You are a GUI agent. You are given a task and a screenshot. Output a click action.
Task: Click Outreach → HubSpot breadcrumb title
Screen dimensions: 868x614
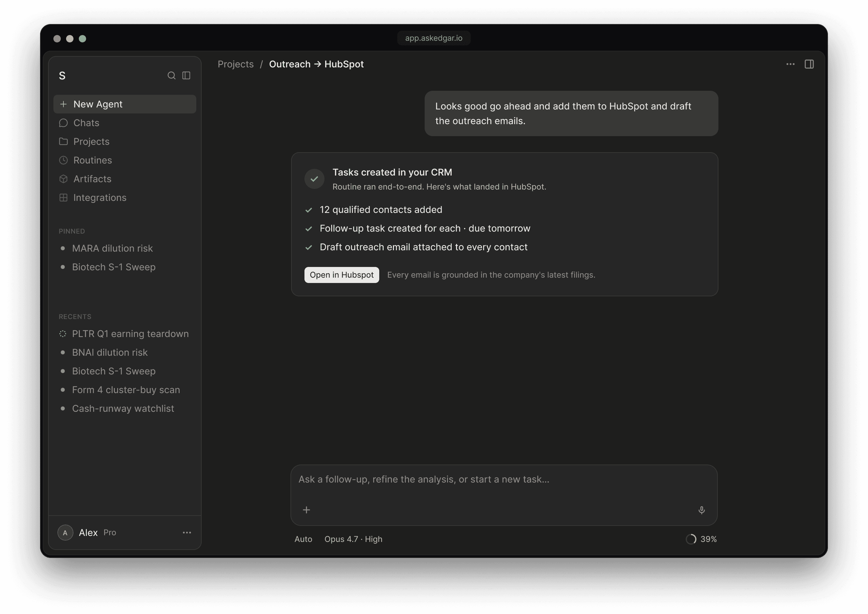[x=316, y=64]
